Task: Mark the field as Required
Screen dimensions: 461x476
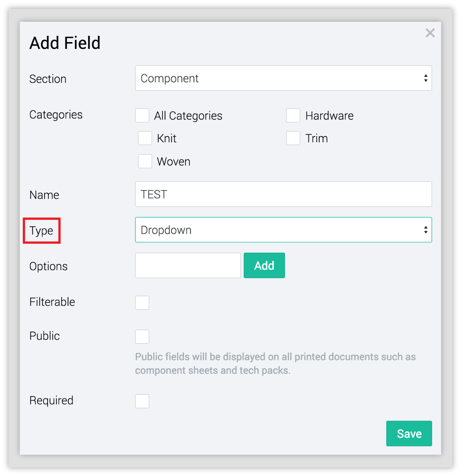Action: [142, 401]
